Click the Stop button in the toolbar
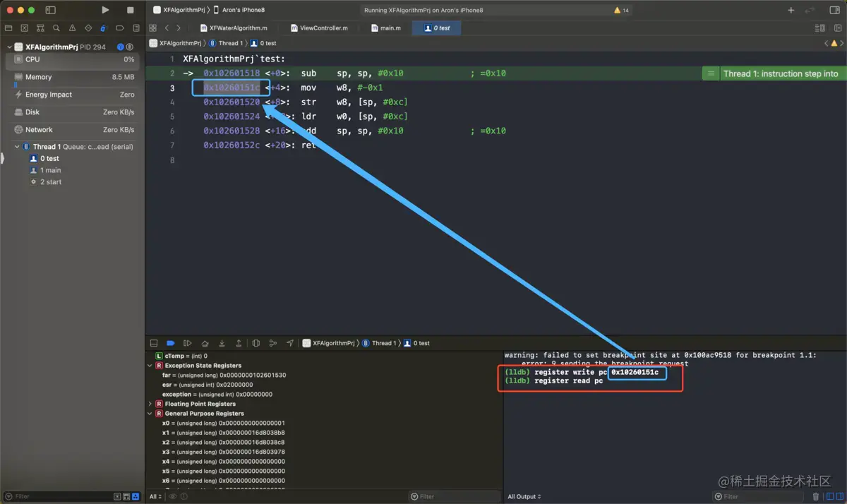 coord(131,10)
